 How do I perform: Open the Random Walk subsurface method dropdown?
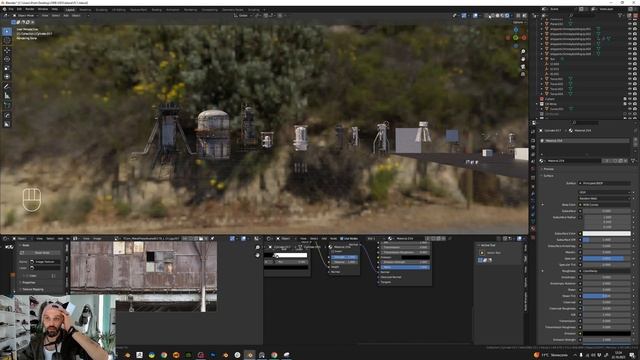604,198
